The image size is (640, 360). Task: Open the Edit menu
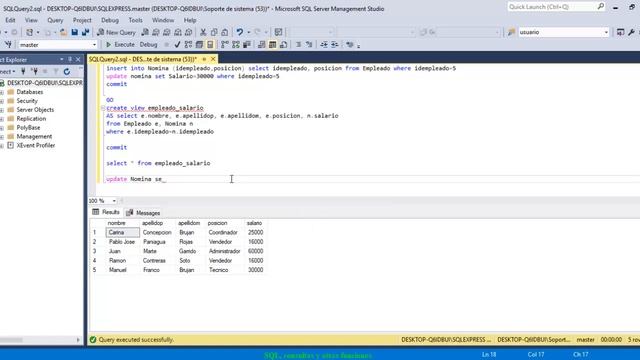tap(10, 20)
